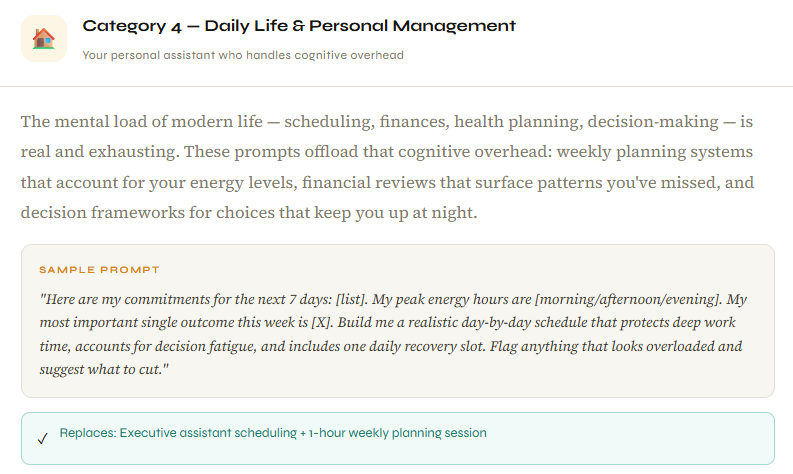
Task: Click 'suggest what to cut' line in prompt
Action: pyautogui.click(x=101, y=370)
